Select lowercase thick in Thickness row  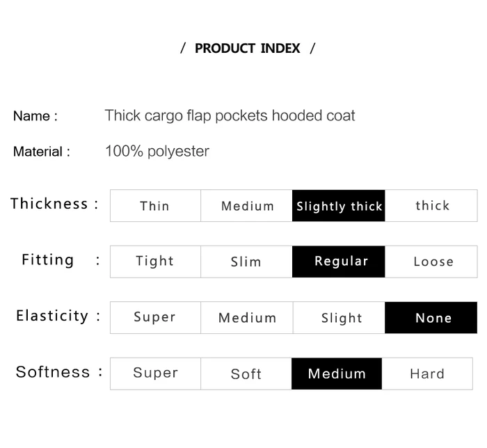pos(431,205)
